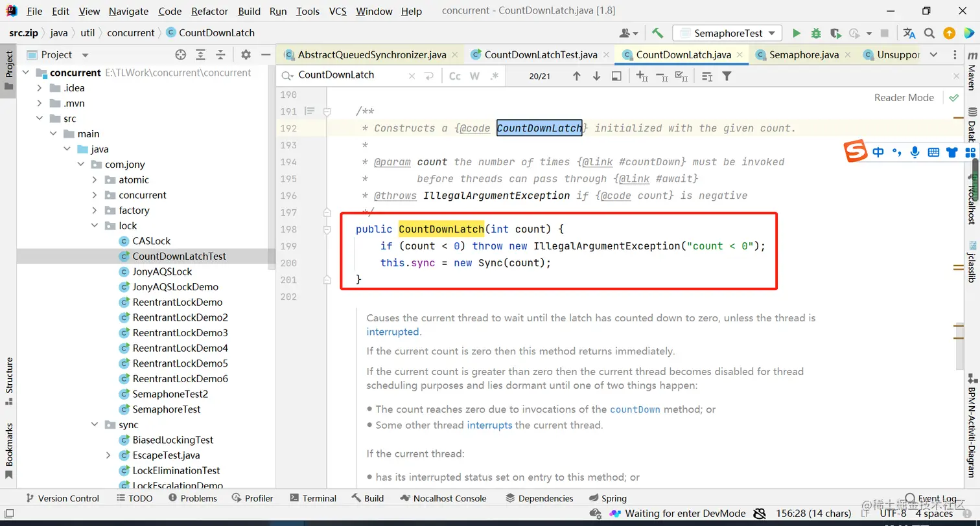Expand the .idea folder

pos(40,88)
